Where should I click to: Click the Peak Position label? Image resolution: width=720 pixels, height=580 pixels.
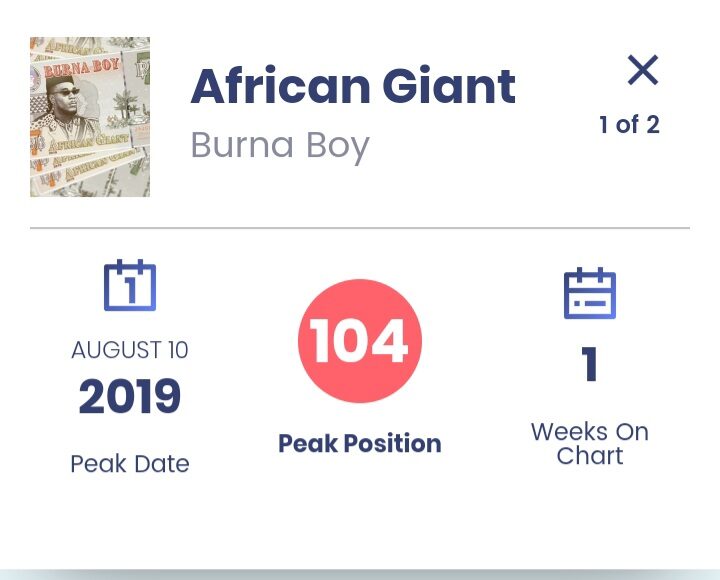coord(360,443)
